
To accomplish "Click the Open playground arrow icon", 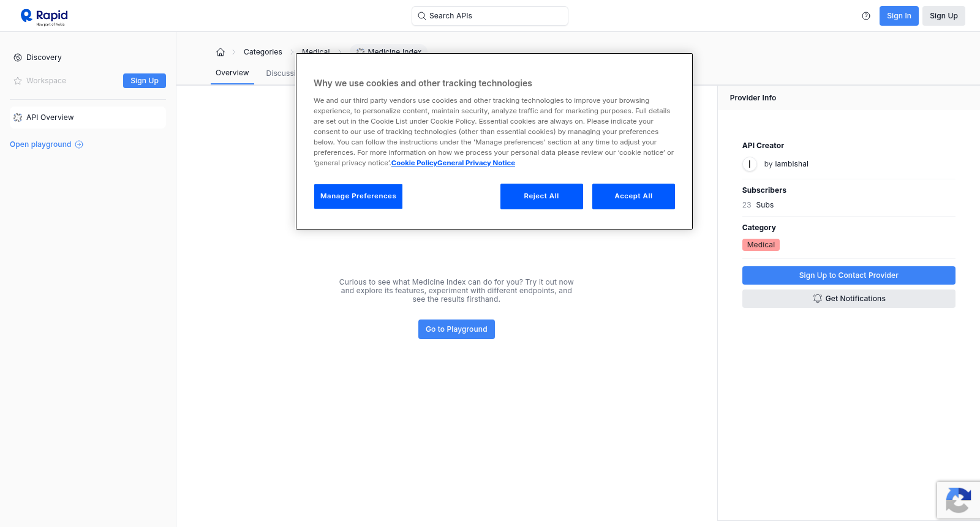I will (79, 144).
